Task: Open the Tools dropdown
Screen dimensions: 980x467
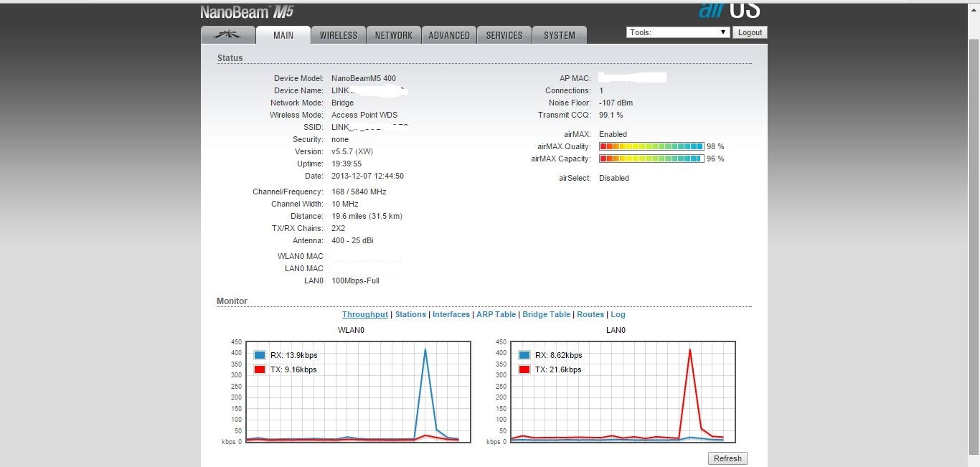Action: 678,32
